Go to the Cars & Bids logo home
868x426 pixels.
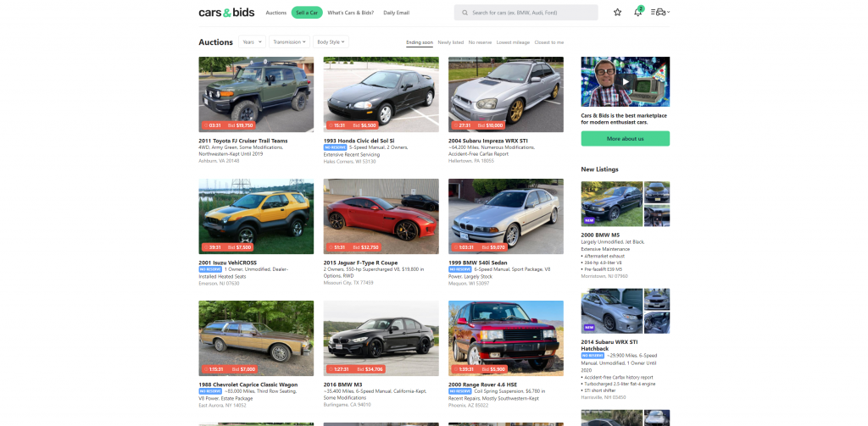point(226,12)
